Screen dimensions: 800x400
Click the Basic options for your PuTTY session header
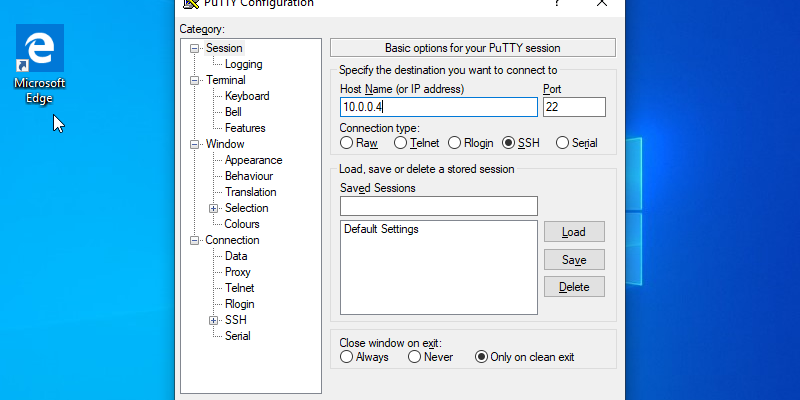pyautogui.click(x=472, y=48)
